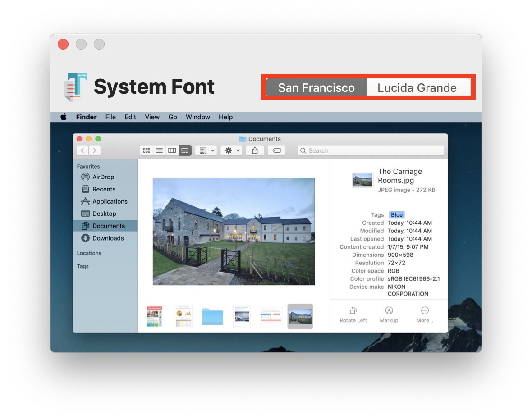The width and height of the screenshot is (532, 419).
Task: Click the Dimensions value '900×598'
Action: pos(400,255)
